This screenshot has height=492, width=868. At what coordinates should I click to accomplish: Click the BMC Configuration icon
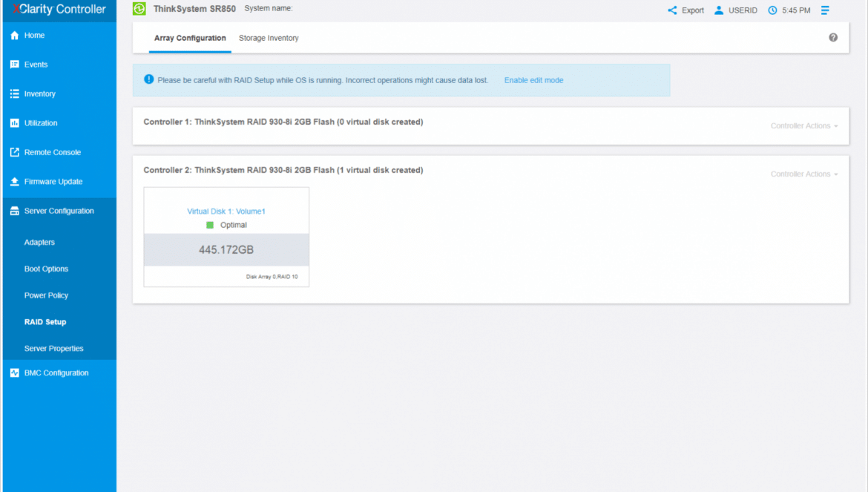pyautogui.click(x=14, y=373)
